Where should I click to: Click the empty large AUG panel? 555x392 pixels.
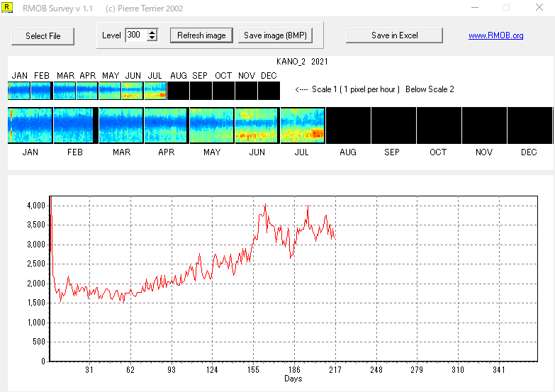tap(348, 125)
